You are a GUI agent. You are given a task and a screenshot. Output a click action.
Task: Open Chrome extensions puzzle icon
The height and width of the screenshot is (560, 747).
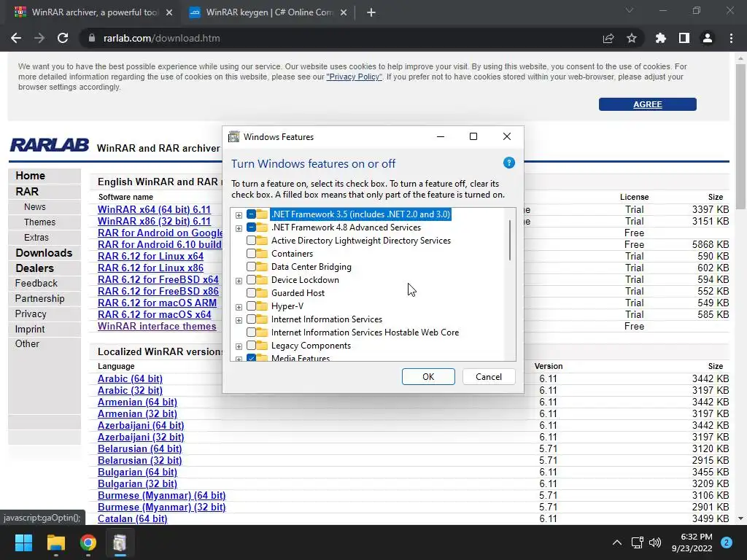point(660,38)
